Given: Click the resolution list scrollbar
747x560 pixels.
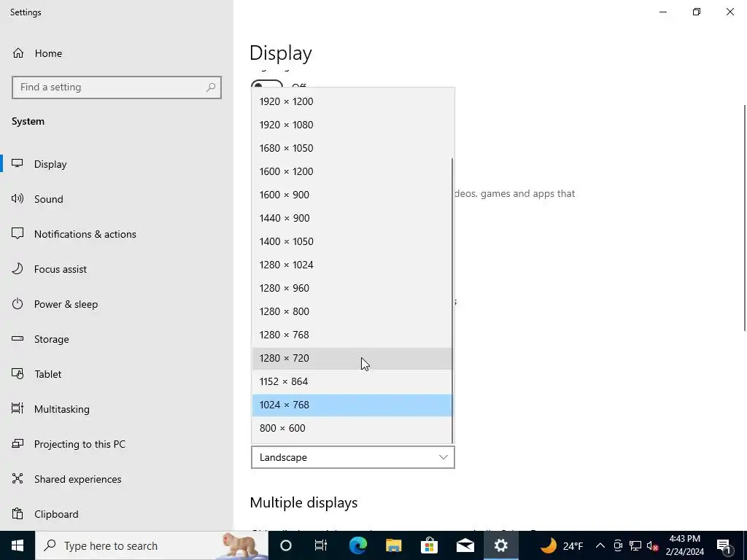Looking at the screenshot, I should tap(452, 300).
